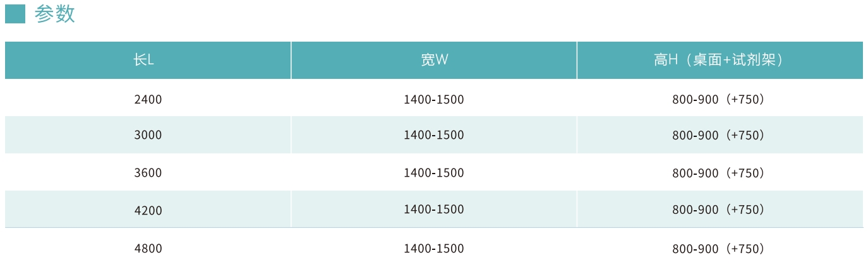The width and height of the screenshot is (868, 272).
Task: Click the 800-900（+750） height in the 2400 row
Action: [719, 99]
